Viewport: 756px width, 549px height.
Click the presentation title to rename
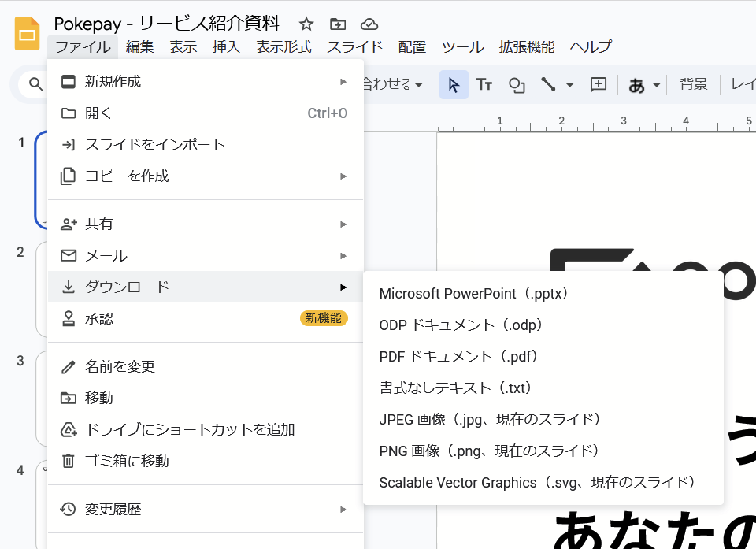point(166,24)
